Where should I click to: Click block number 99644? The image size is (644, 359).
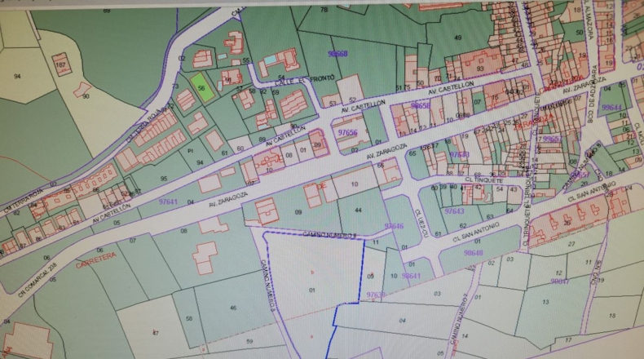[611, 108]
